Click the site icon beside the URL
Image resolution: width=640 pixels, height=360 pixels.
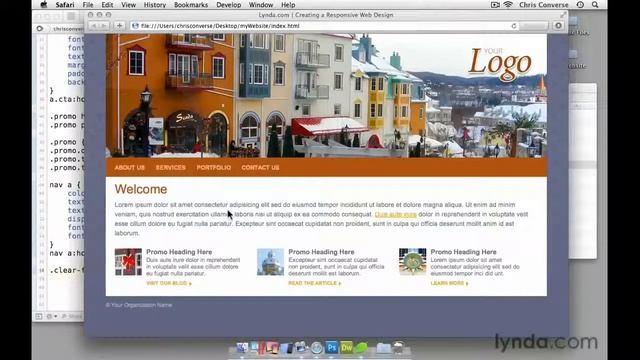pos(136,26)
